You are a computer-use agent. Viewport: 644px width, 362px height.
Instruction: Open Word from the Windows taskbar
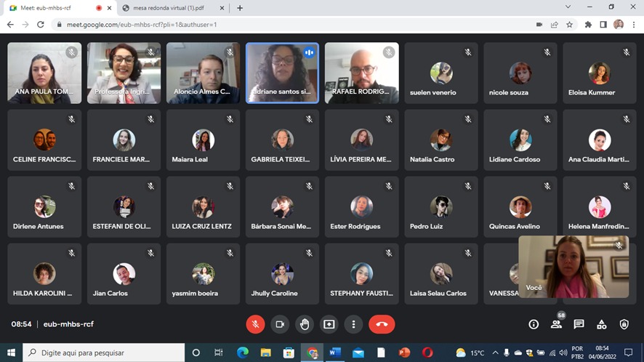335,353
